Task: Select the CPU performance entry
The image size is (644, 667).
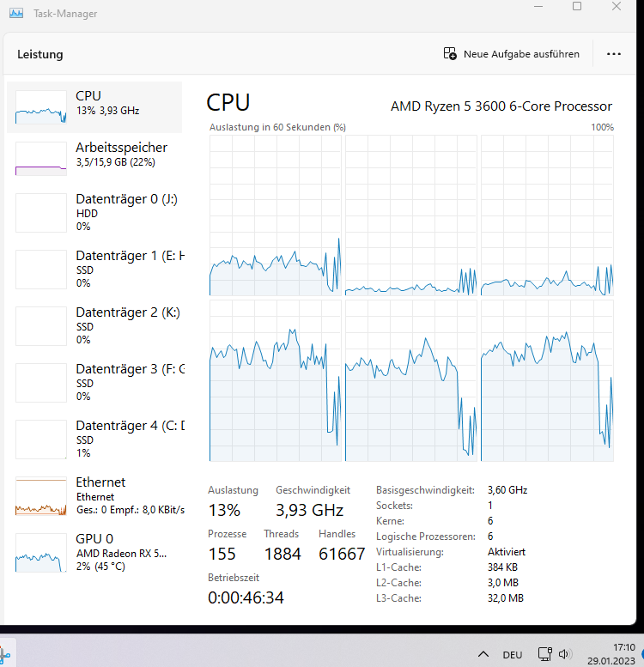Action: 94,107
